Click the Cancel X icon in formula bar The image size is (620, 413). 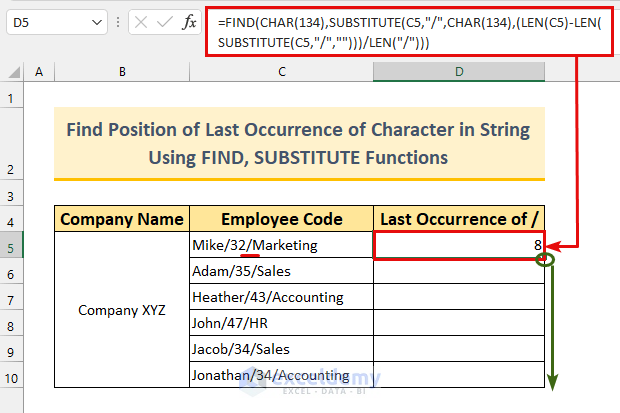[141, 22]
